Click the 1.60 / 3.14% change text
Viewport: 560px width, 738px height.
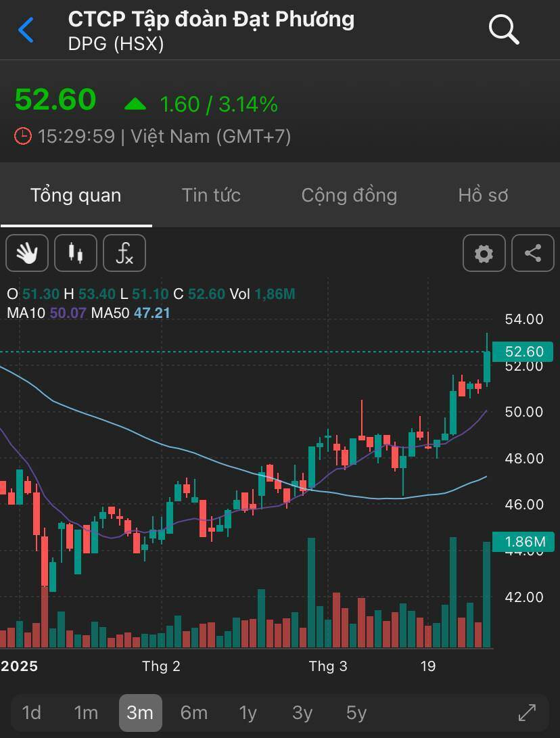(x=219, y=104)
